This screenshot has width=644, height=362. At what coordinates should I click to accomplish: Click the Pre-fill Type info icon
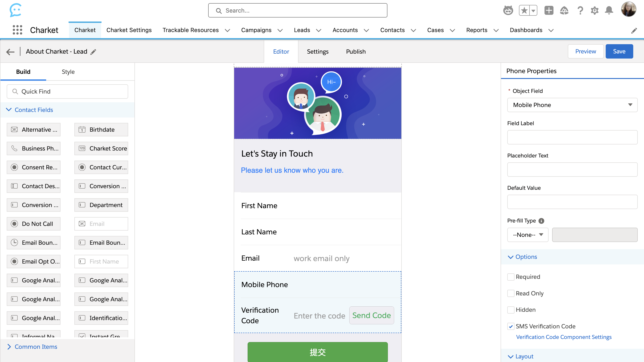[541, 221]
